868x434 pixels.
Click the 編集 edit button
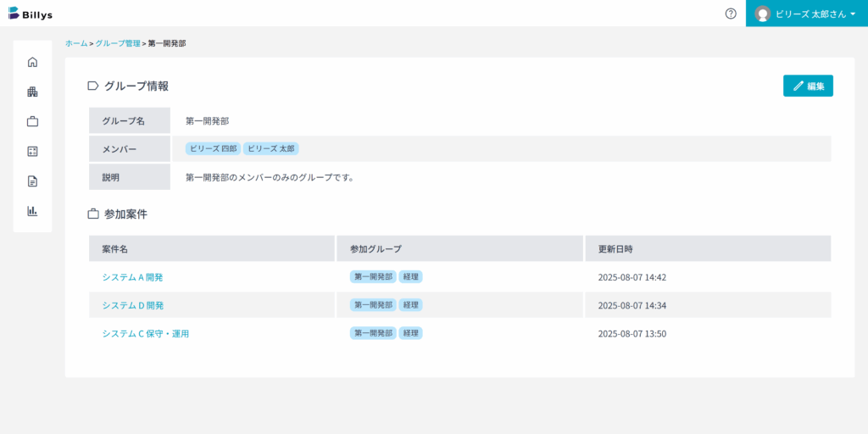808,86
